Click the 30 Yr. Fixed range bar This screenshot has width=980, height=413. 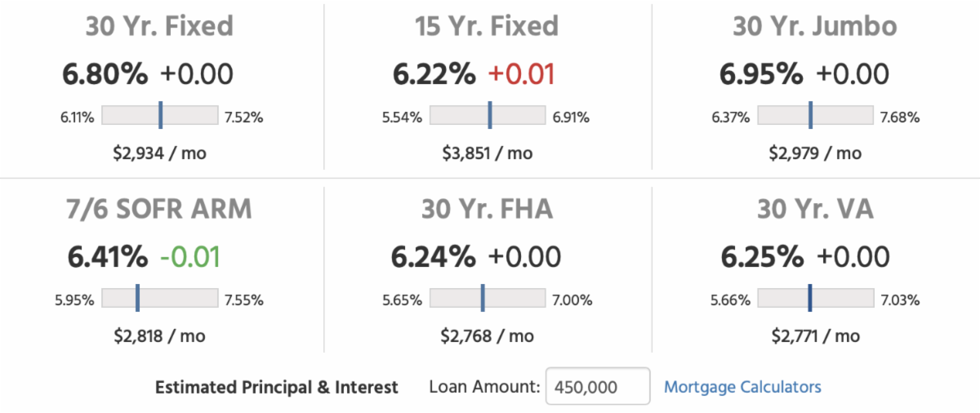[x=159, y=116]
